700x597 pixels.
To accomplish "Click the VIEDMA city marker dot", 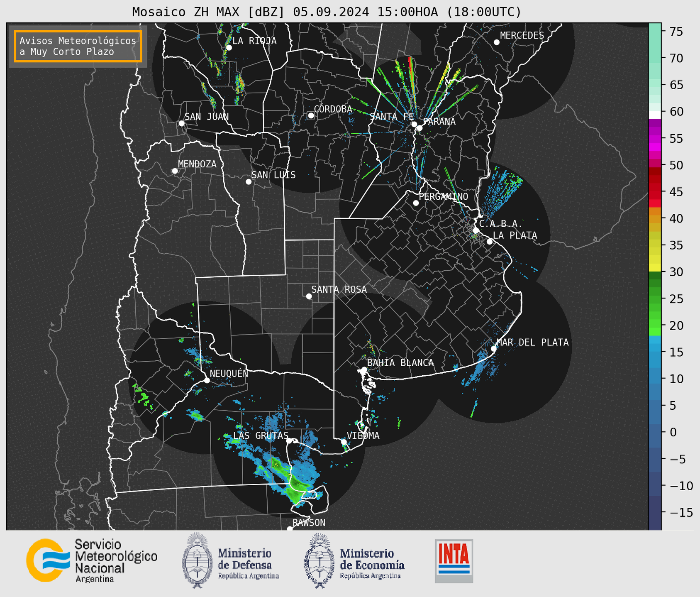I will tap(344, 442).
